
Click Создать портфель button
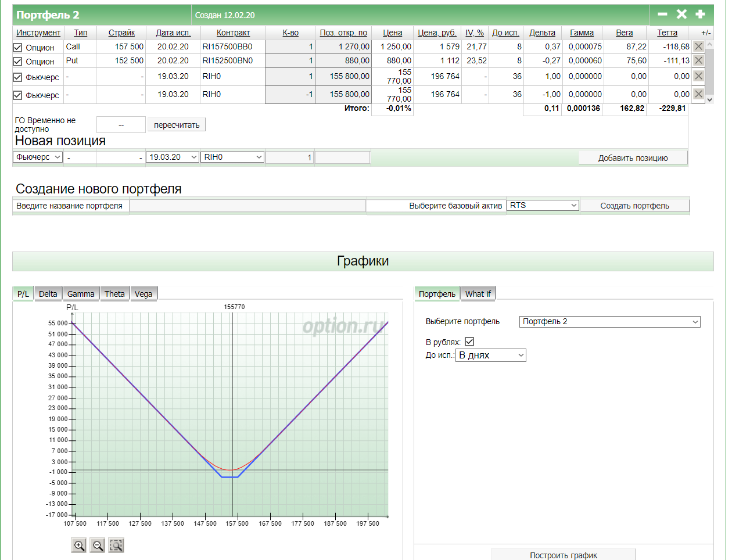coord(635,206)
